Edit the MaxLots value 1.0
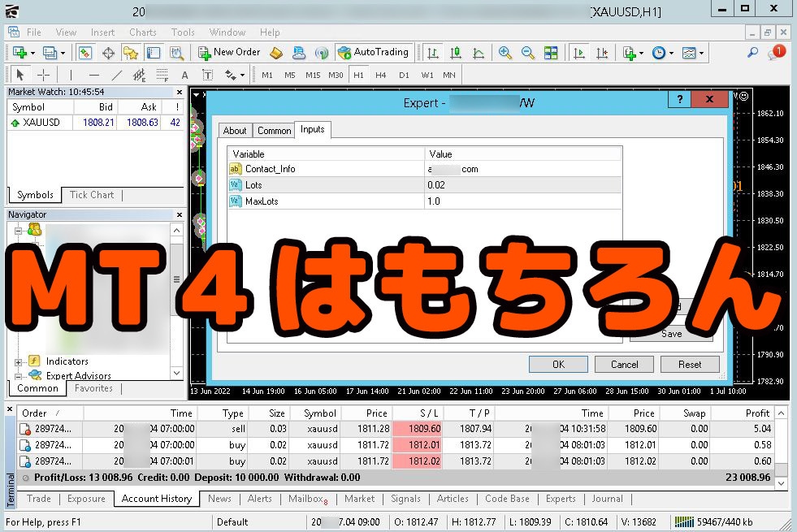The width and height of the screenshot is (797, 532). click(523, 201)
